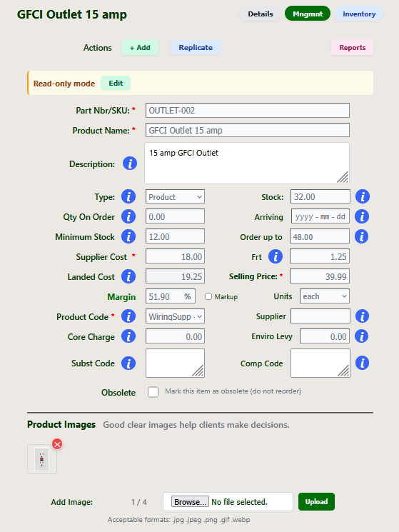Click the 'No file selected.' text

tap(239, 502)
